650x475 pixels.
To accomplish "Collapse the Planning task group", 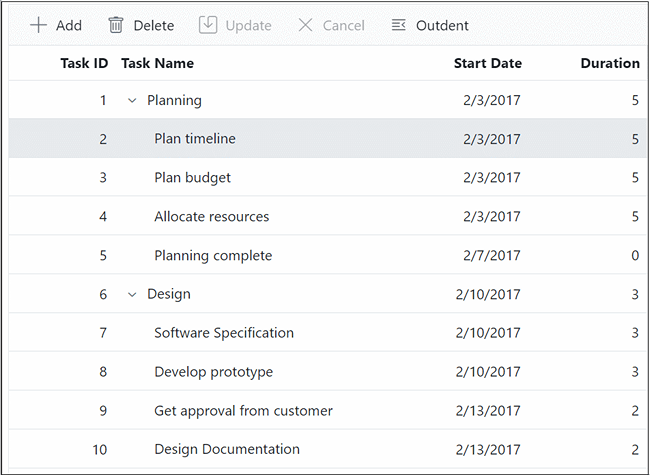I will 132,100.
